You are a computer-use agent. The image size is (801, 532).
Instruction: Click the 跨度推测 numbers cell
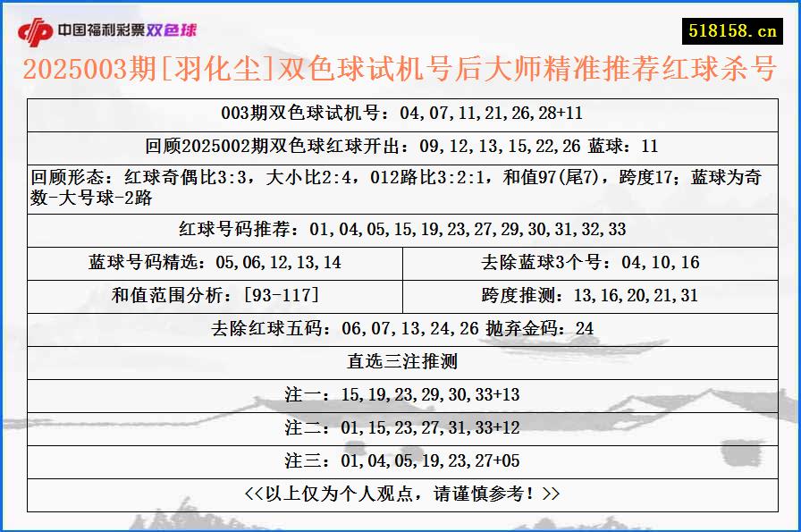point(590,293)
